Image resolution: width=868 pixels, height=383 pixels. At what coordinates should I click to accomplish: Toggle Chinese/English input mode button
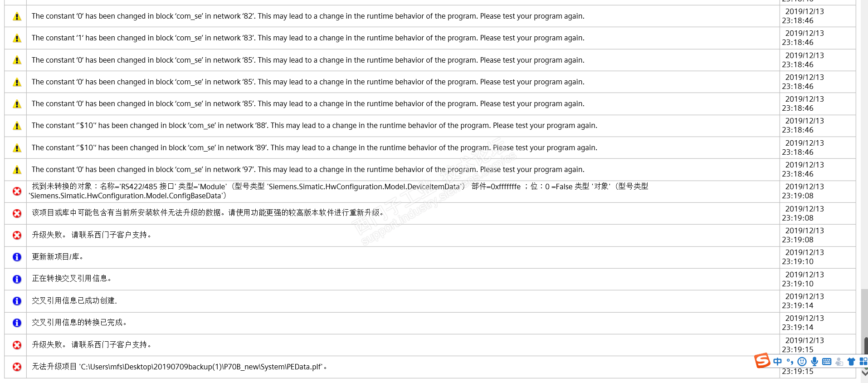click(778, 362)
